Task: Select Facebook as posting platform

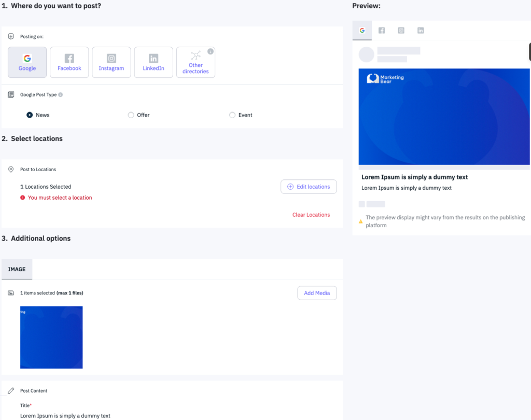Action: click(x=69, y=62)
